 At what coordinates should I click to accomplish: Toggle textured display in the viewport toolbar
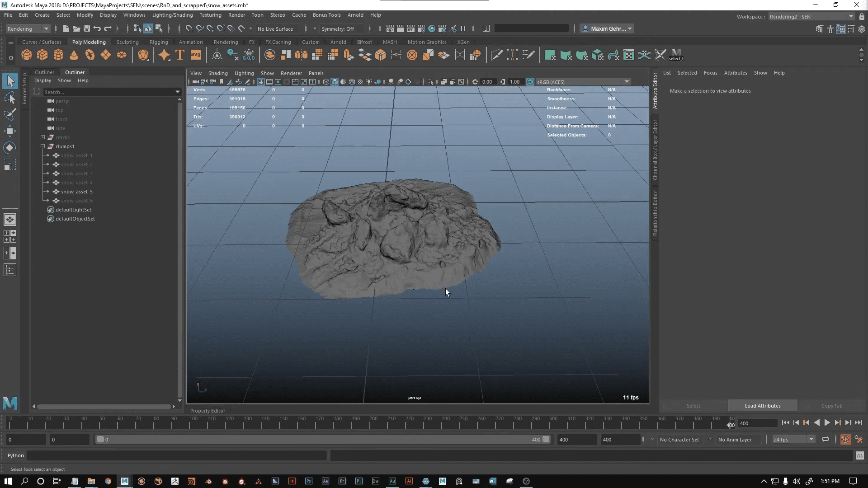tap(352, 82)
